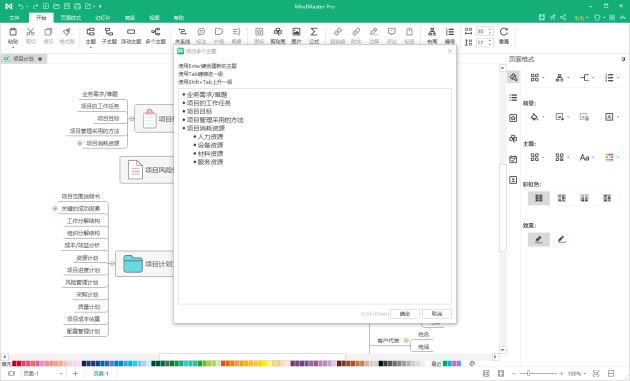Open the clipart panel icon in sidebar
Image resolution: width=630 pixels, height=381 pixels.
coord(513,139)
